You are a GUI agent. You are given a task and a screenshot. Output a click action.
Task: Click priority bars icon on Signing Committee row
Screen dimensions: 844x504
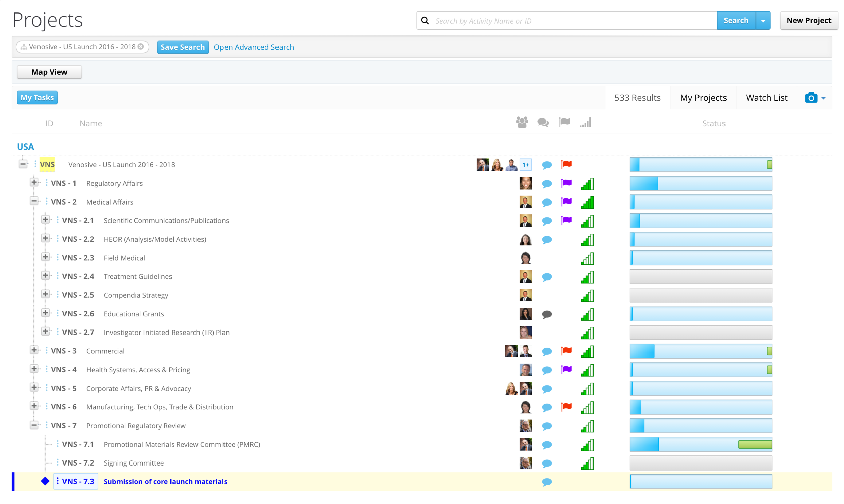pos(587,463)
